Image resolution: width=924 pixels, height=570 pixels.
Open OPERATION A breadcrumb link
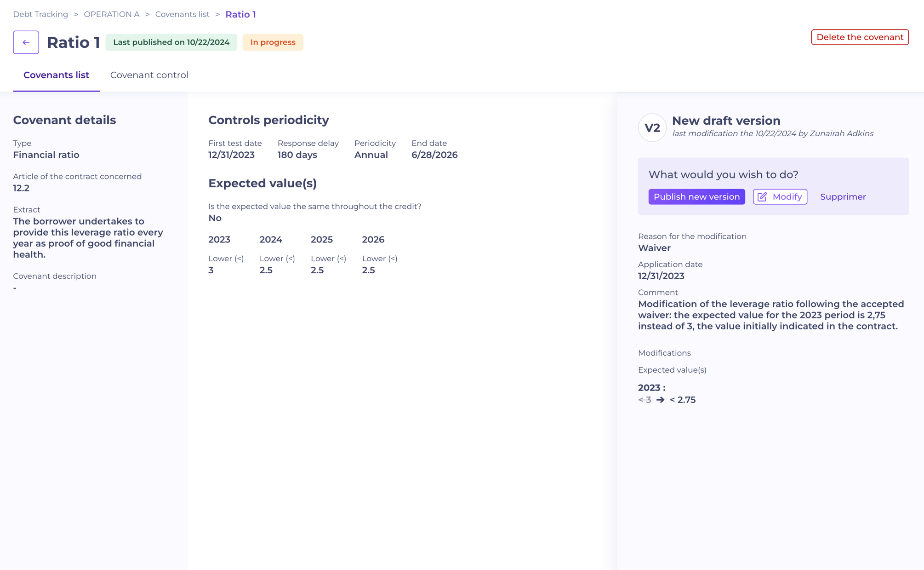(111, 14)
